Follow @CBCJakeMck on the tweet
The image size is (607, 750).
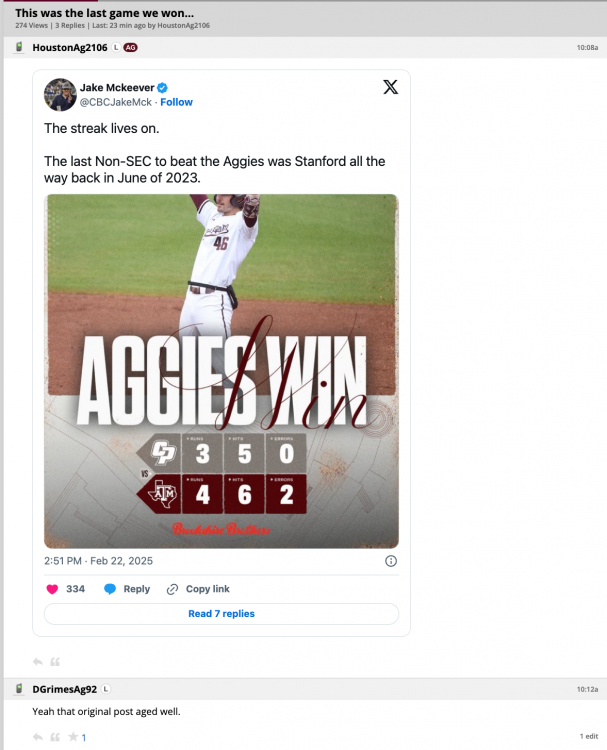176,102
